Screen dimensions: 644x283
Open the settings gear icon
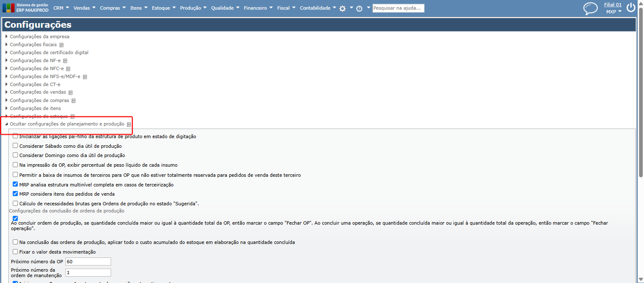click(342, 8)
